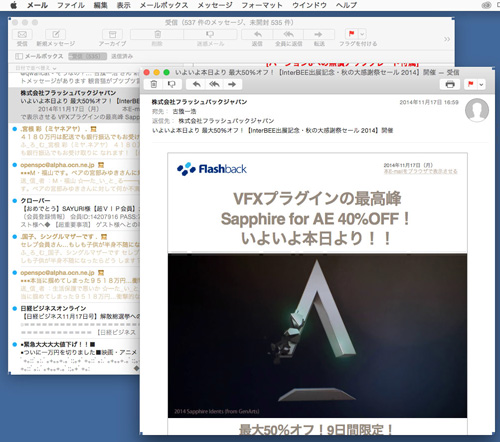
Task: Open the 日付で並べ替え sort dropdown
Action: coord(36,68)
